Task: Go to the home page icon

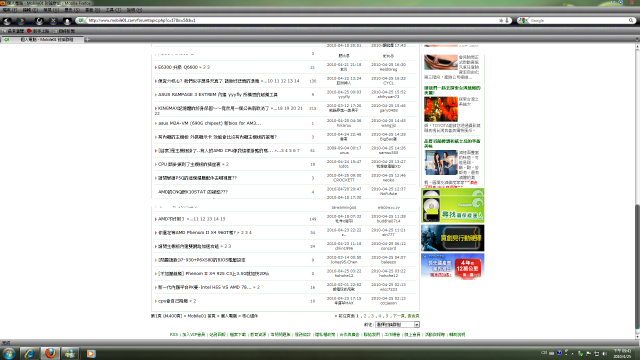Action: coord(67,20)
